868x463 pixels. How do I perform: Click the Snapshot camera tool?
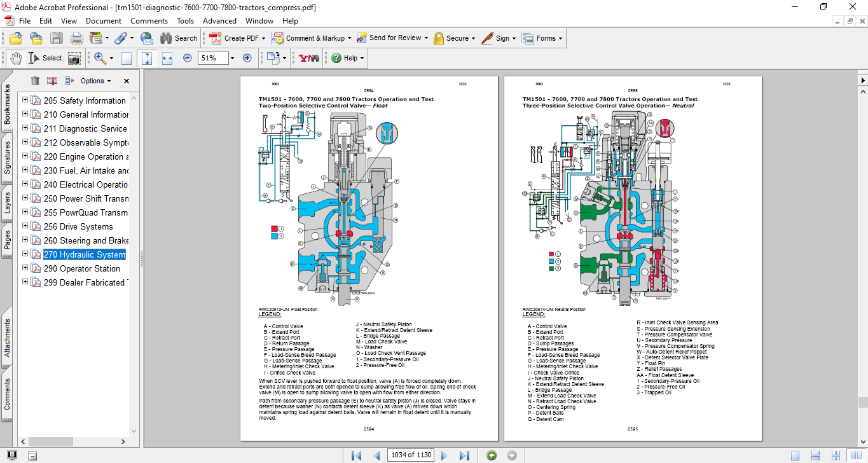[74, 58]
